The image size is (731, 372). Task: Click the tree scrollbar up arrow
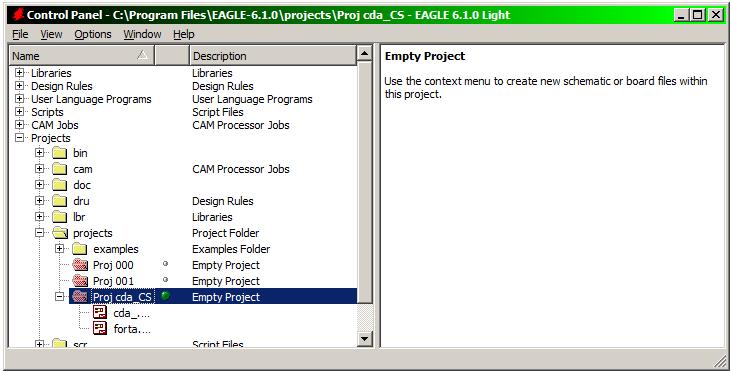[364, 54]
